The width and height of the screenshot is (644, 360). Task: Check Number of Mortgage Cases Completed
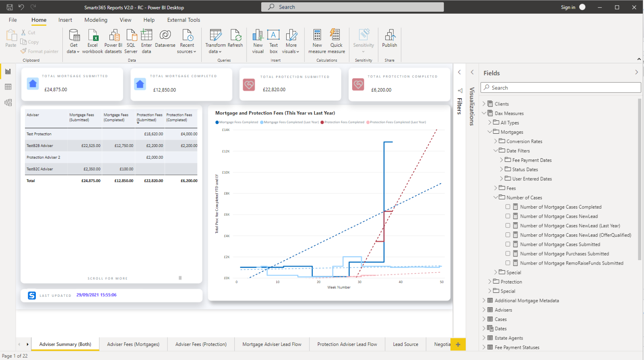tap(508, 207)
